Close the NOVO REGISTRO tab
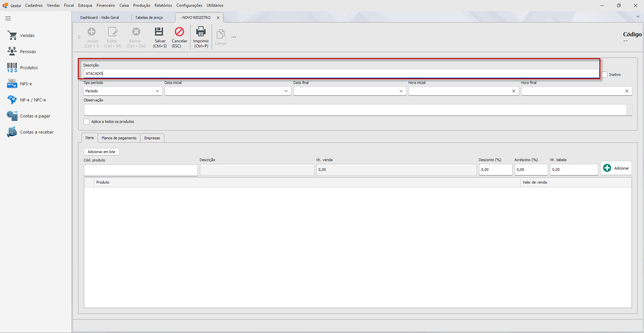Image resolution: width=644 pixels, height=333 pixels. pos(218,18)
